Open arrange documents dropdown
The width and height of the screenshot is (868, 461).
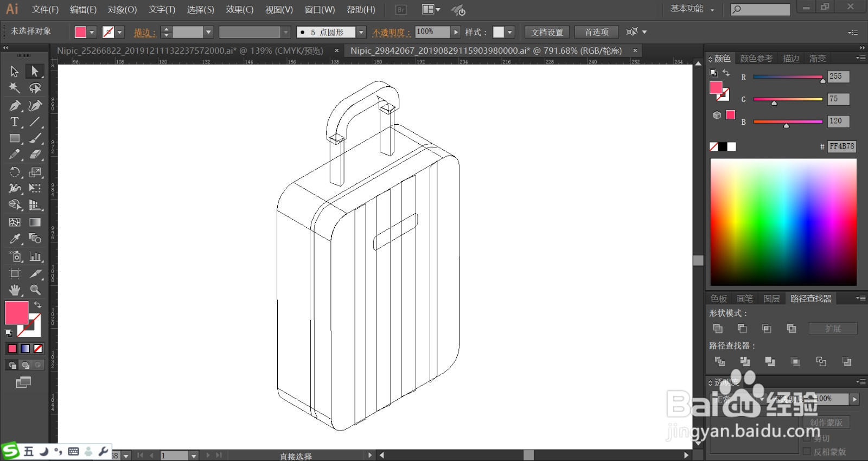pos(431,9)
